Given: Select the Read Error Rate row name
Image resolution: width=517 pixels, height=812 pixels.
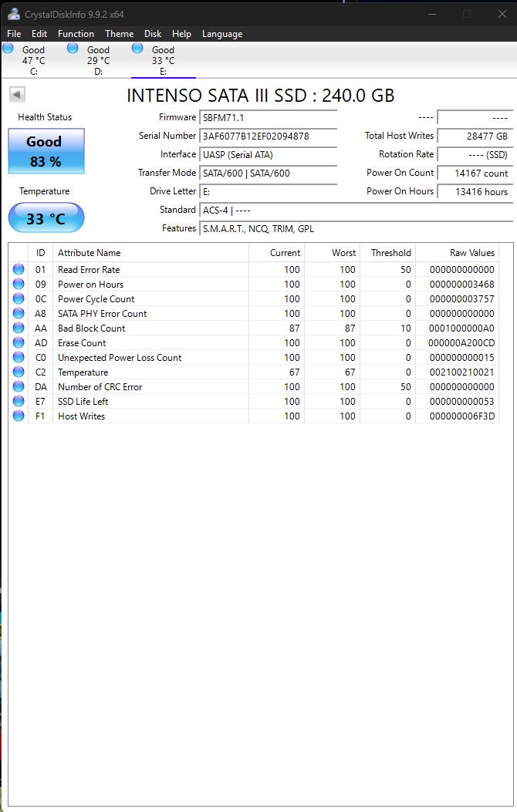Looking at the screenshot, I should [x=89, y=269].
